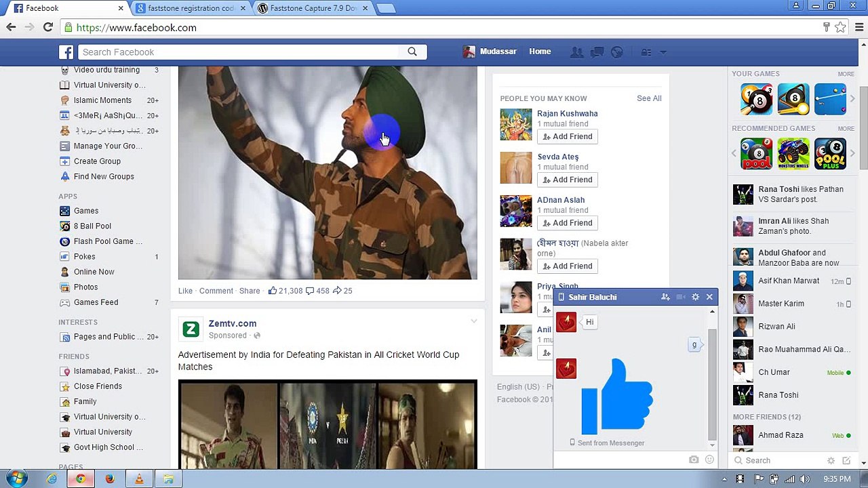Open emoji picker in chat window

(709, 460)
